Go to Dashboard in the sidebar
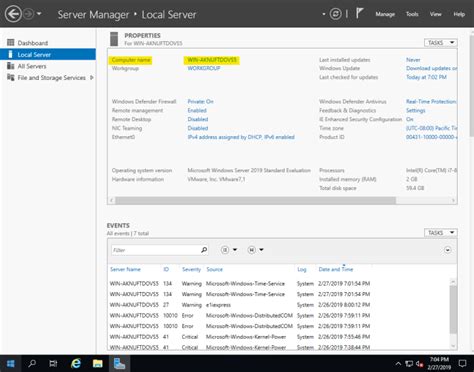This screenshot has width=474, height=372. 33,43
